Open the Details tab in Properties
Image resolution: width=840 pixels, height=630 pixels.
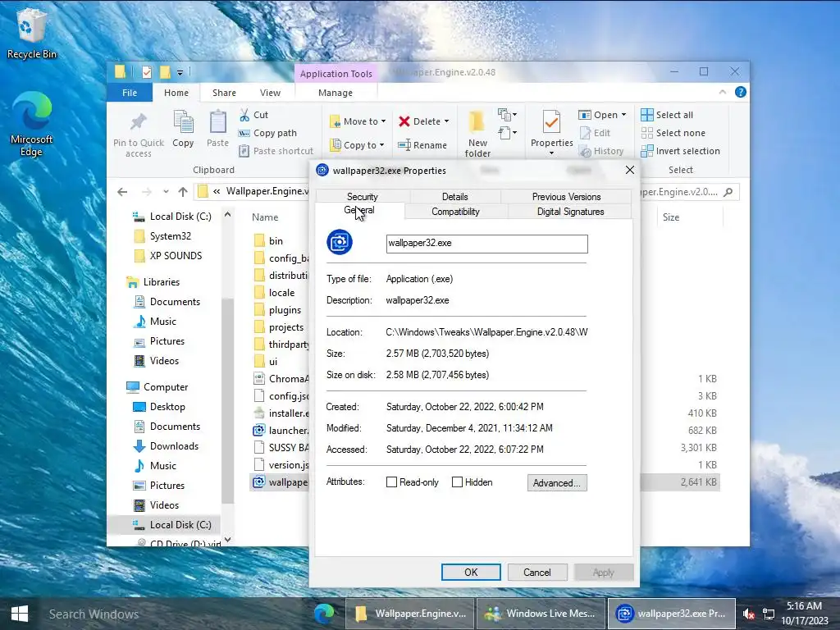click(454, 197)
